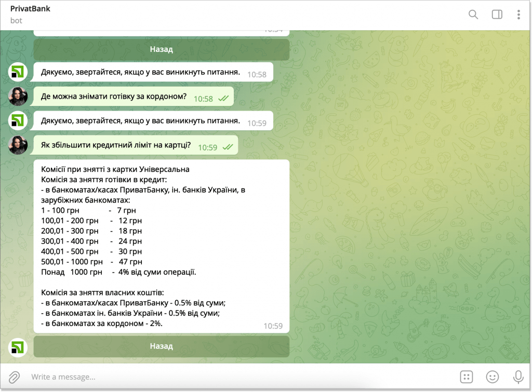Open the PrivatBank chat title in the header
This screenshot has width=532, height=392.
pyautogui.click(x=30, y=9)
